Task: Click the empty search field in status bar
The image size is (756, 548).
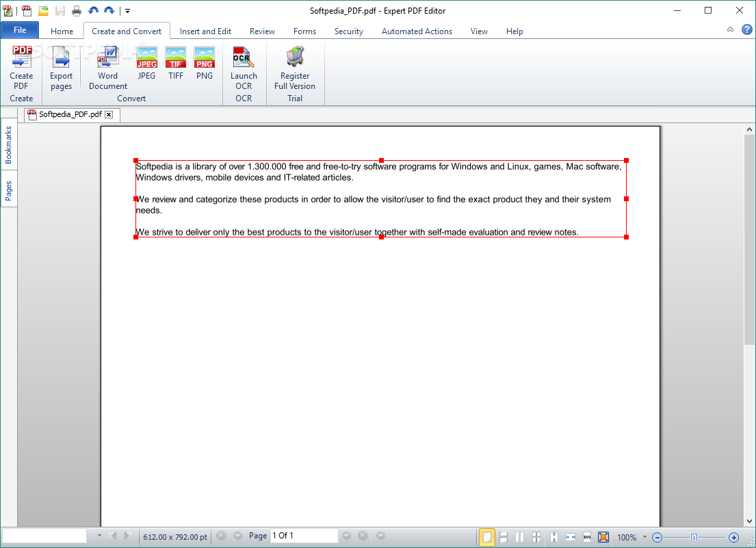Action: point(44,536)
